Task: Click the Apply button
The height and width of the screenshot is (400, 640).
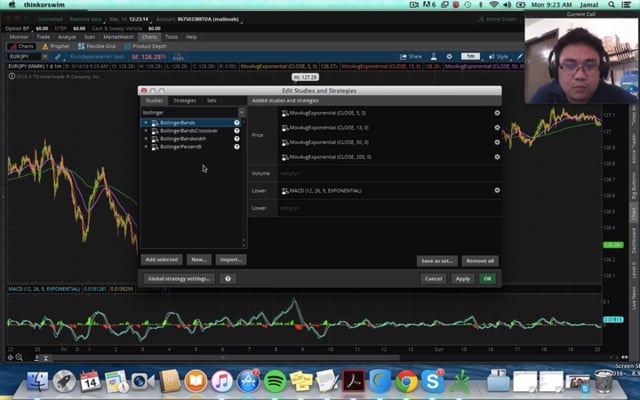Action: [x=462, y=279]
